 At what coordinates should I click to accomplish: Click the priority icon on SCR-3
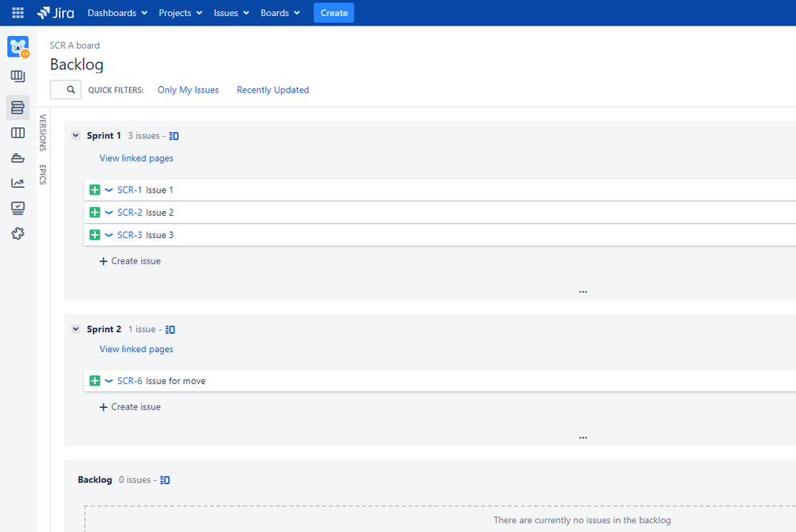point(108,234)
